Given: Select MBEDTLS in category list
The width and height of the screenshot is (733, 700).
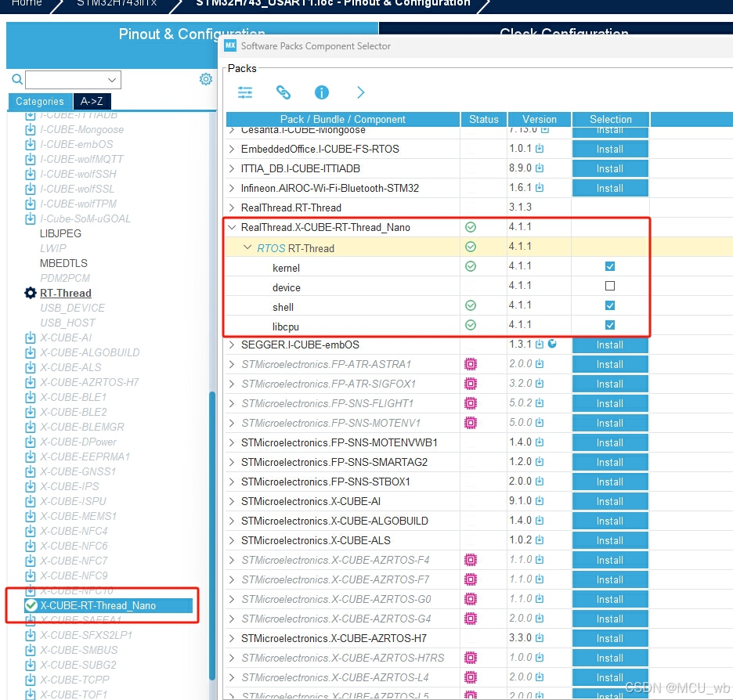Looking at the screenshot, I should (x=63, y=264).
